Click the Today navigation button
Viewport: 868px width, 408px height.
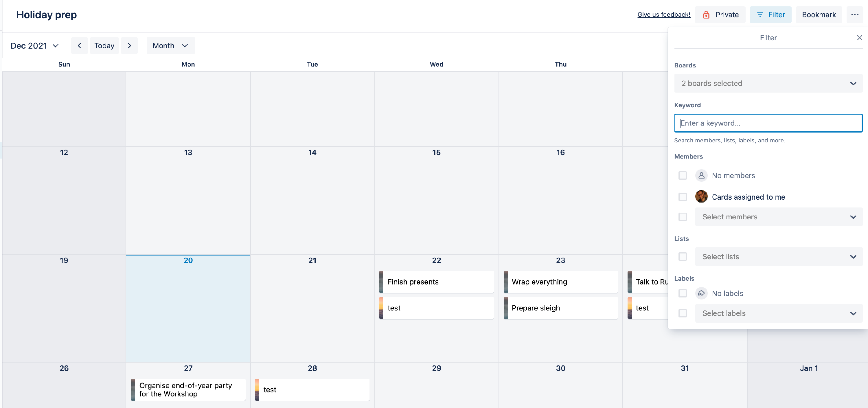104,45
